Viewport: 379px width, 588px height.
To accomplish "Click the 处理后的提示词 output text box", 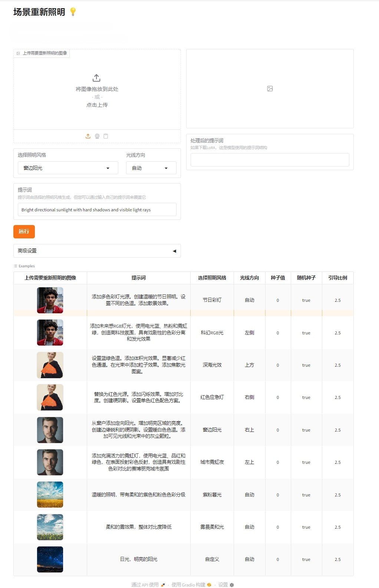I will pyautogui.click(x=270, y=160).
